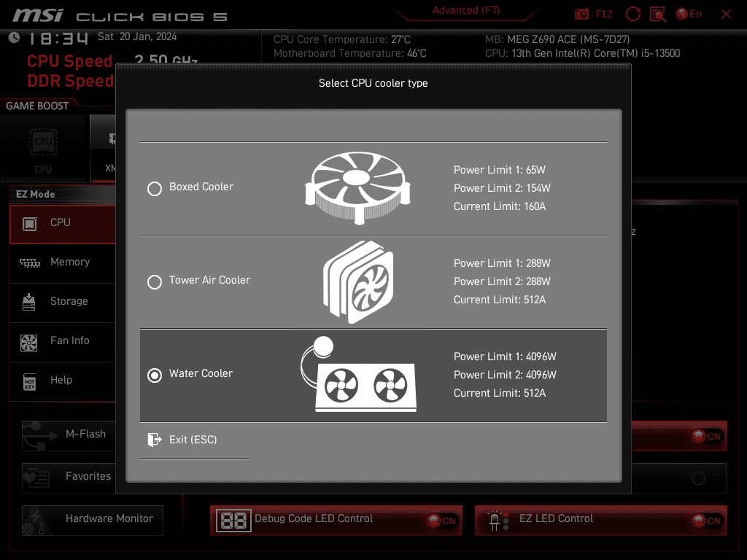Select the Water Cooler radio button

(x=155, y=376)
